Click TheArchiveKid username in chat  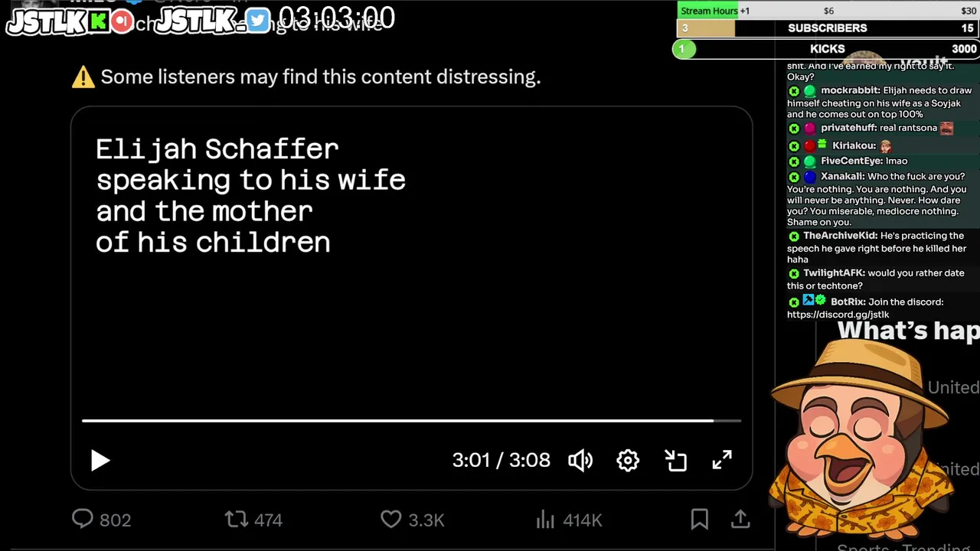[x=840, y=236]
